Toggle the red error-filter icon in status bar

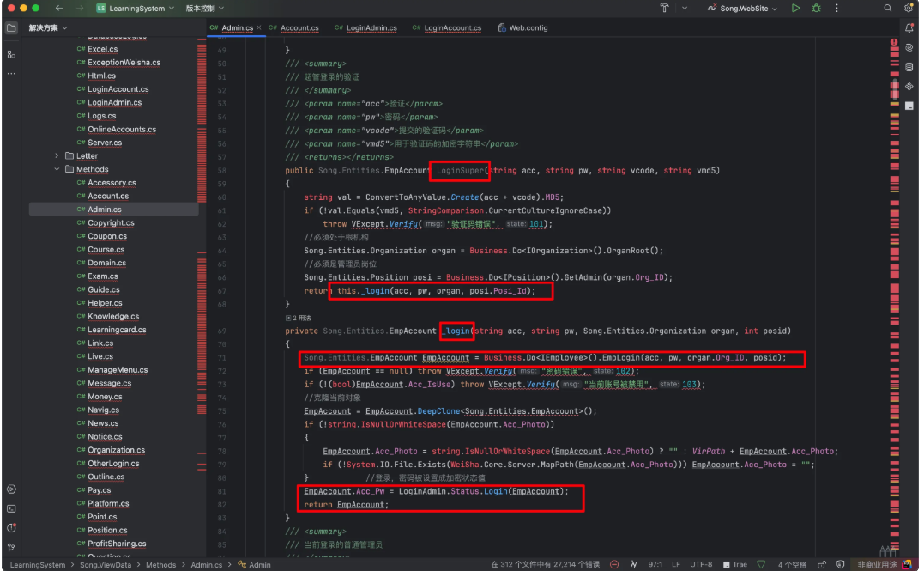tap(613, 564)
